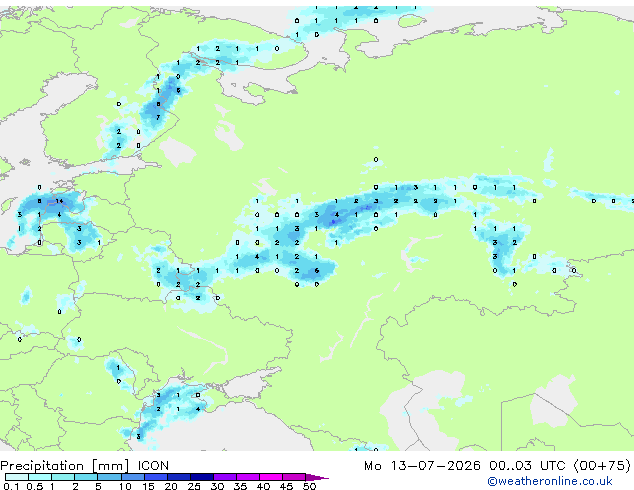Screen dimensions: 634x490
Task: Pick the 25–30 mm navy legend swatch
Action: pos(201,477)
